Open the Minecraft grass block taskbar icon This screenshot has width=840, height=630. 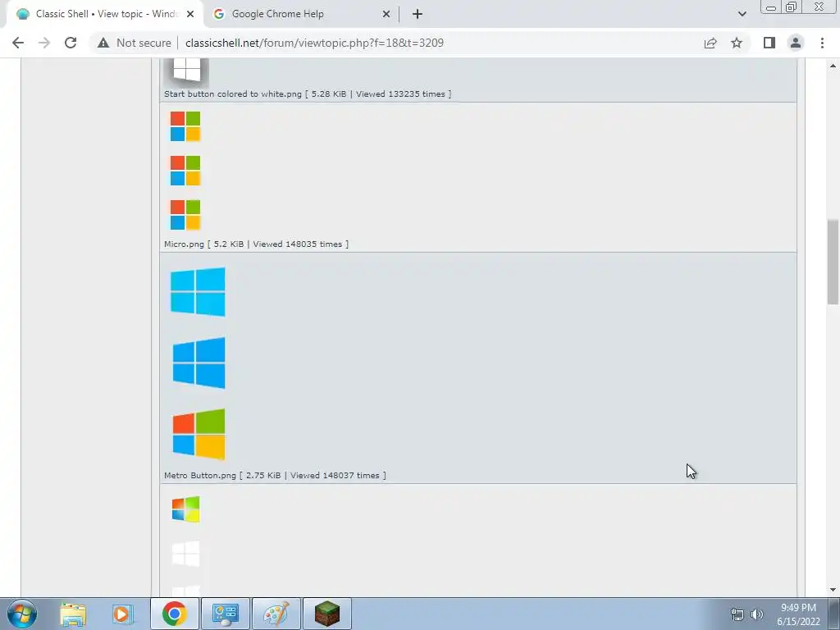(327, 614)
